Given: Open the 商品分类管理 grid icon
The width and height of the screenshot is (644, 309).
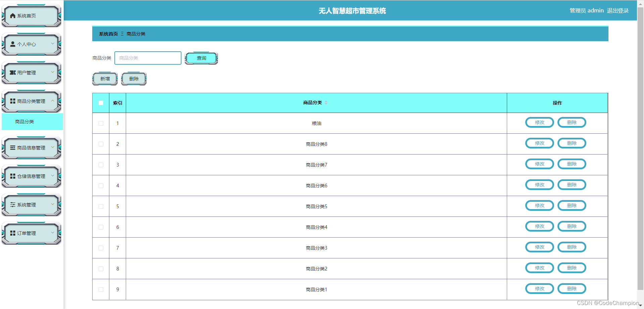Looking at the screenshot, I should point(12,101).
